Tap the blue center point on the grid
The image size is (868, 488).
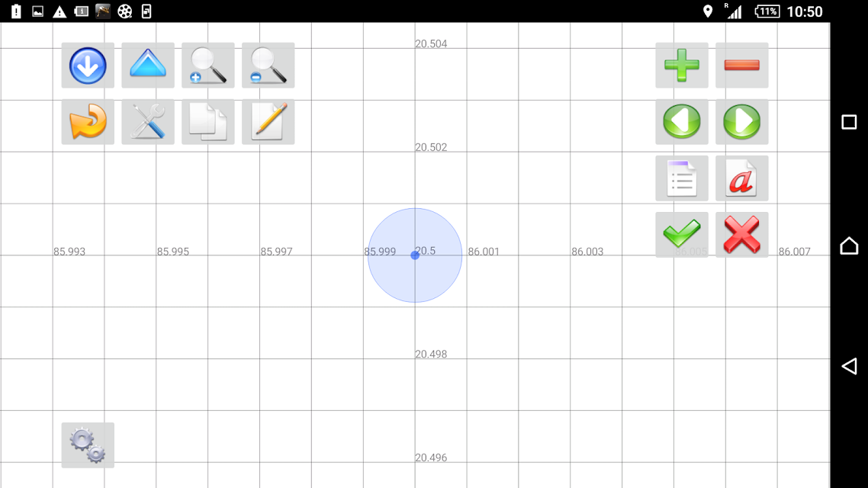(x=415, y=255)
